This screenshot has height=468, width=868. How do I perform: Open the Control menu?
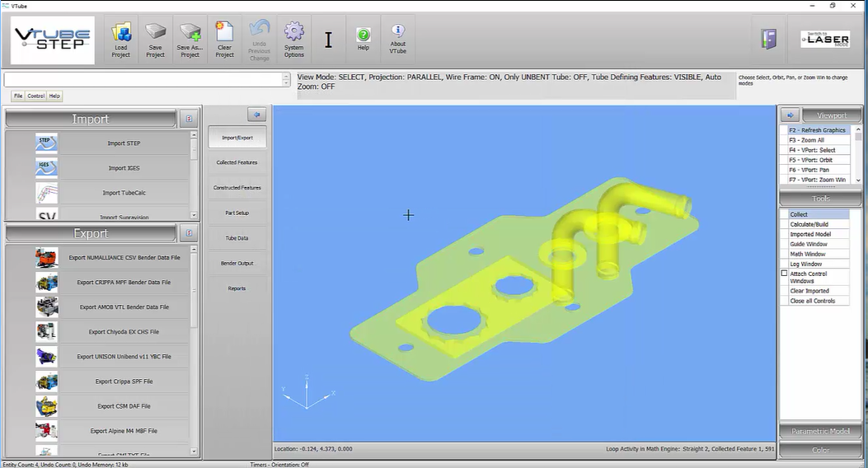pyautogui.click(x=36, y=96)
